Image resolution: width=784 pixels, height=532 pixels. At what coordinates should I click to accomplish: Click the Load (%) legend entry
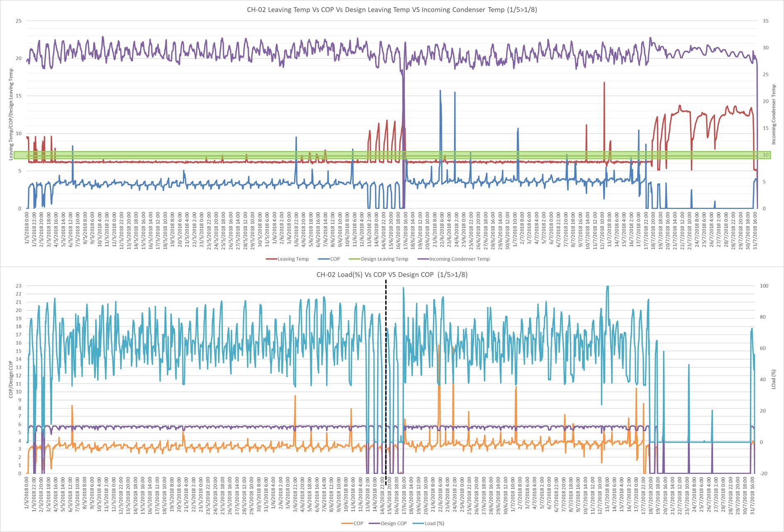(434, 523)
